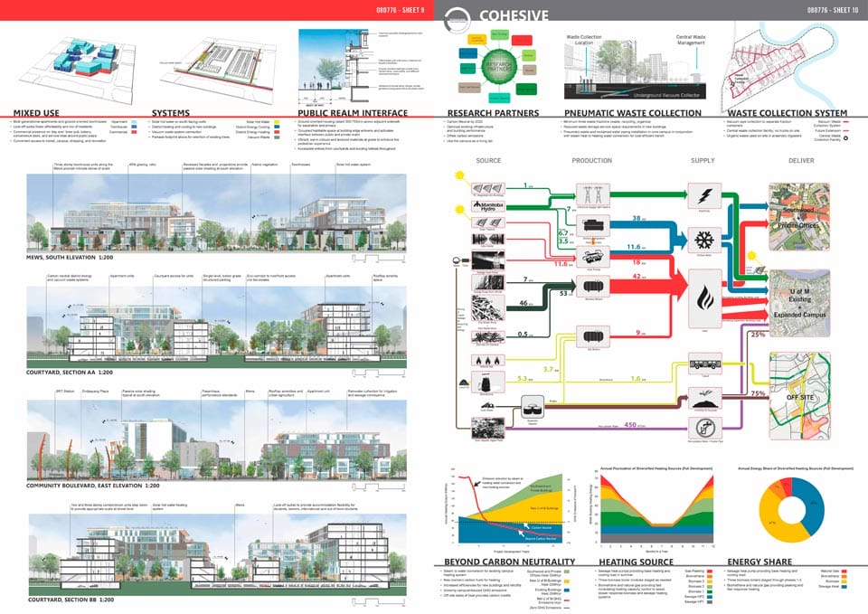The image size is (868, 614).
Task: Click the '080776 - SHEET 10' label
Action: pyautogui.click(x=833, y=10)
